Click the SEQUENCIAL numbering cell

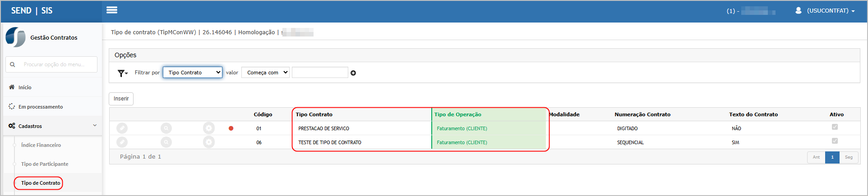click(630, 142)
